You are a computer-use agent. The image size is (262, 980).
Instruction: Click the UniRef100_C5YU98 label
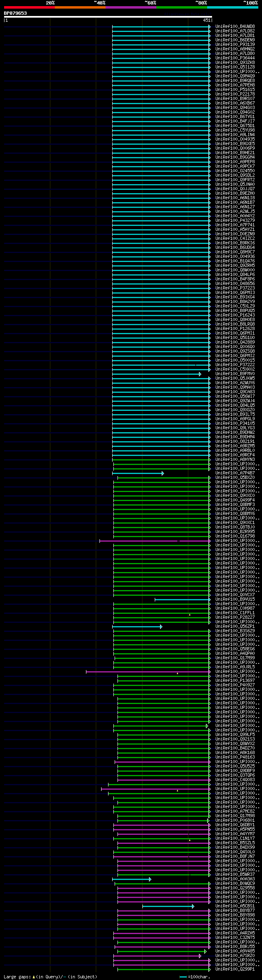tap(235, 130)
